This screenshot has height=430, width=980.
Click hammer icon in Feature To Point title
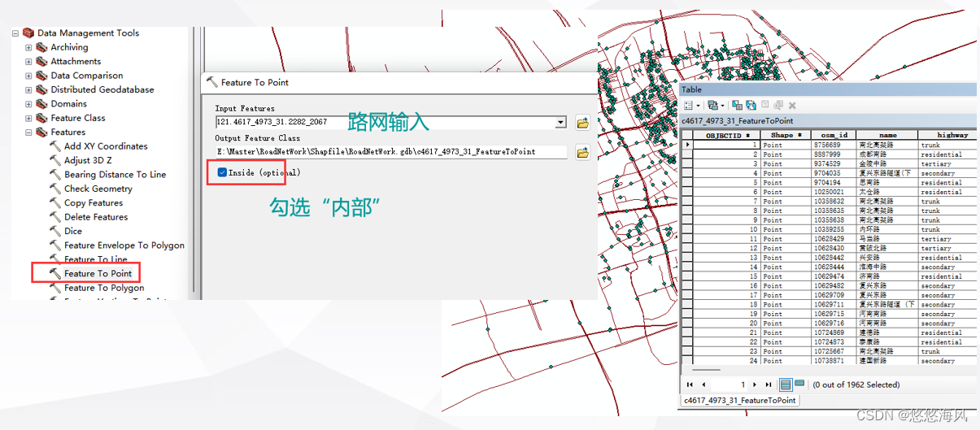tap(212, 82)
